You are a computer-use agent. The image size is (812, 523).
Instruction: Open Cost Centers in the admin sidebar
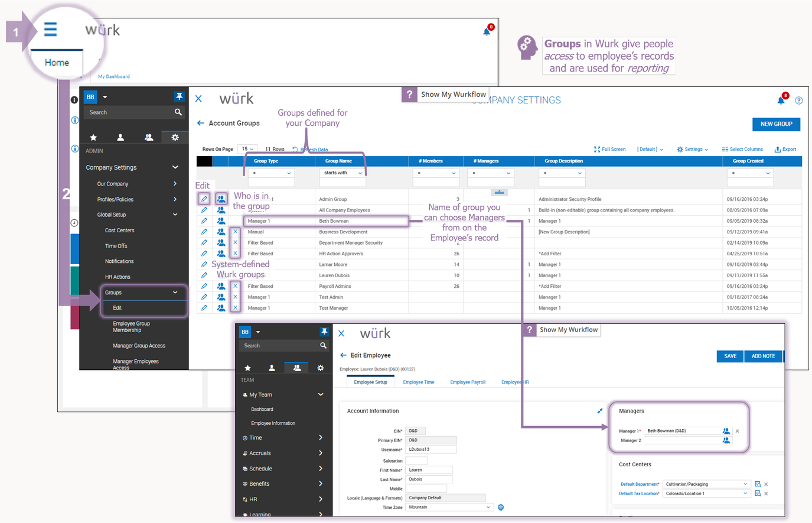(x=120, y=230)
